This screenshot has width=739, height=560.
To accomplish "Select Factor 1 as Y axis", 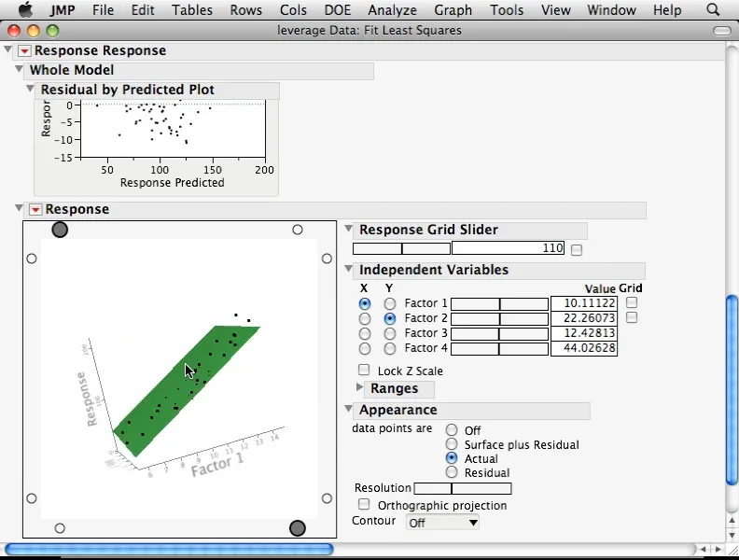I will pos(390,303).
